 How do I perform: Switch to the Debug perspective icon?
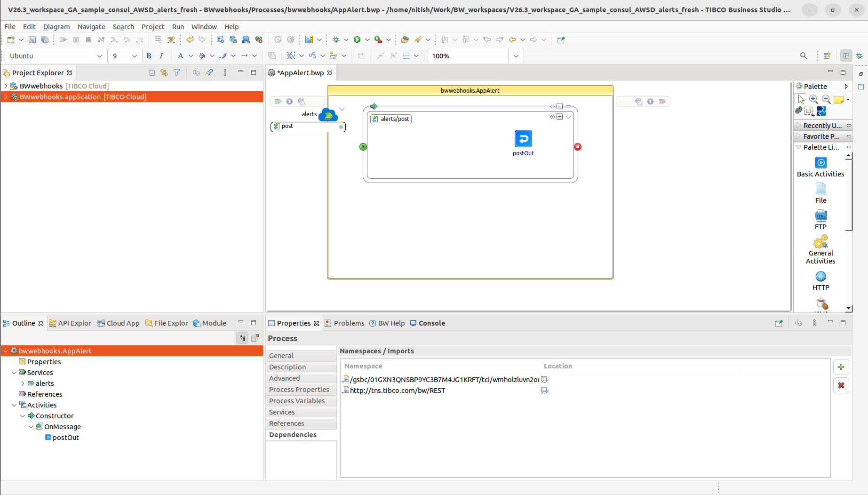click(x=860, y=56)
